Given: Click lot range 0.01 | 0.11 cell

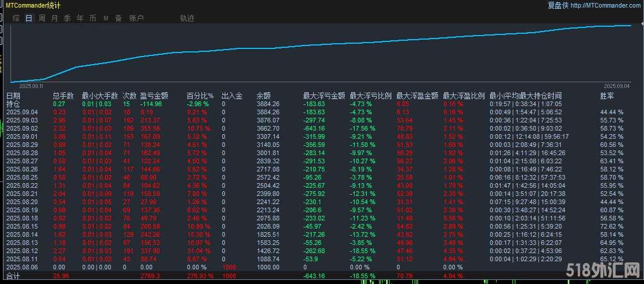Looking at the screenshot, I should 97,136.
